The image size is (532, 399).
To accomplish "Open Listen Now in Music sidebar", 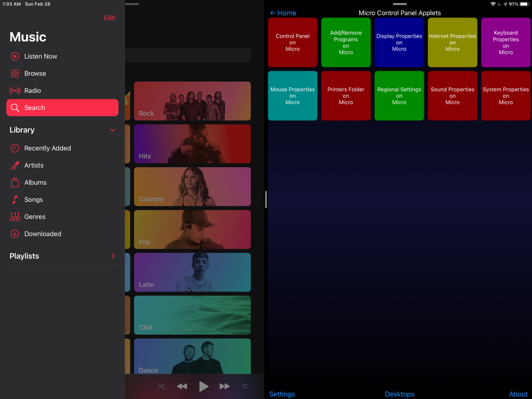I will pyautogui.click(x=62, y=56).
